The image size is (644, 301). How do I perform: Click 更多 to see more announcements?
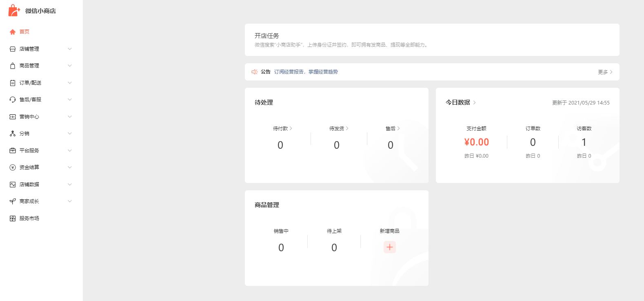(605, 72)
